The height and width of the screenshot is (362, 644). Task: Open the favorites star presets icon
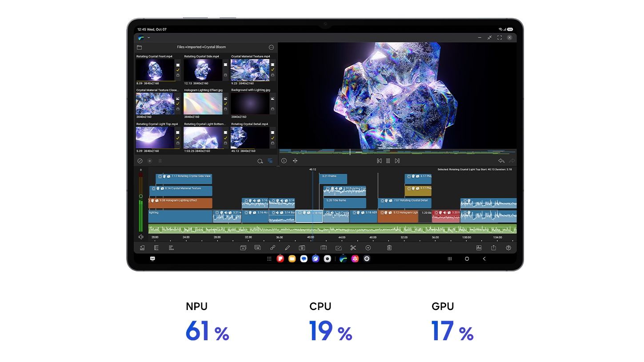[x=302, y=248]
